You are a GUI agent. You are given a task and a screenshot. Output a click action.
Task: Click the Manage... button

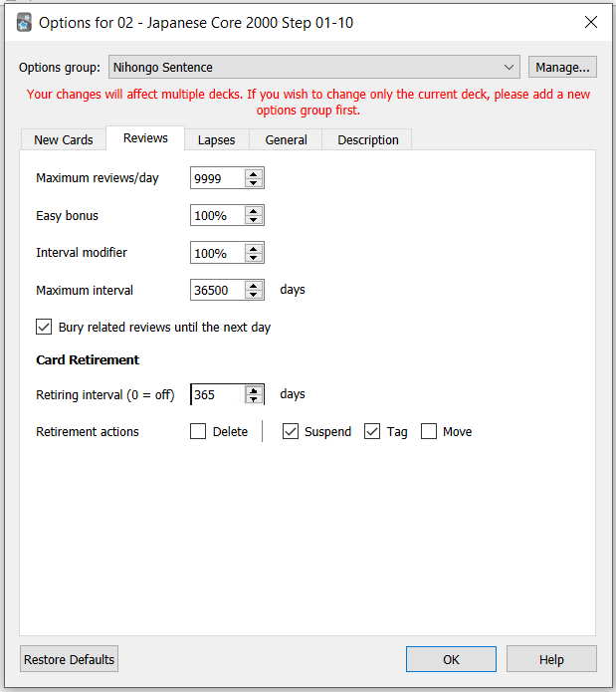click(x=562, y=67)
